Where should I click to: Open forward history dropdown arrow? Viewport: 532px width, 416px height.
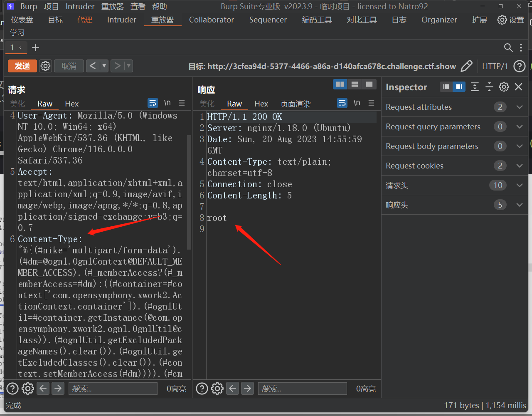(x=128, y=66)
